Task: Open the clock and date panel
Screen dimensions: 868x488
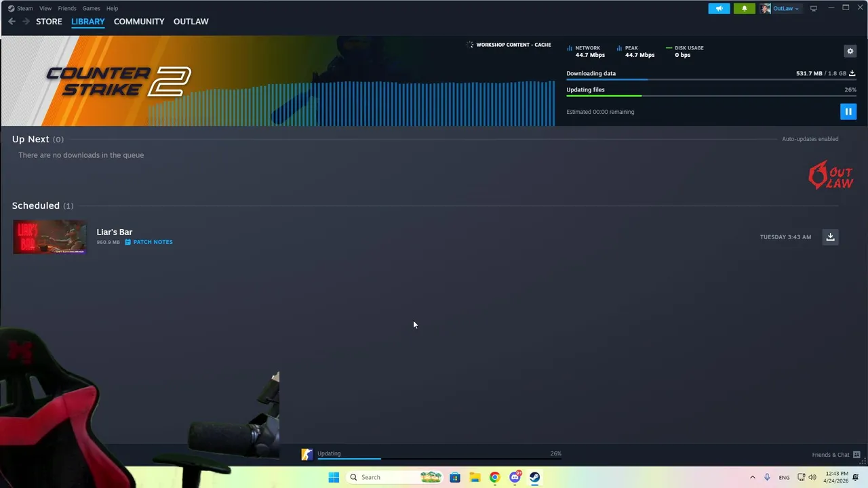Action: [837, 477]
